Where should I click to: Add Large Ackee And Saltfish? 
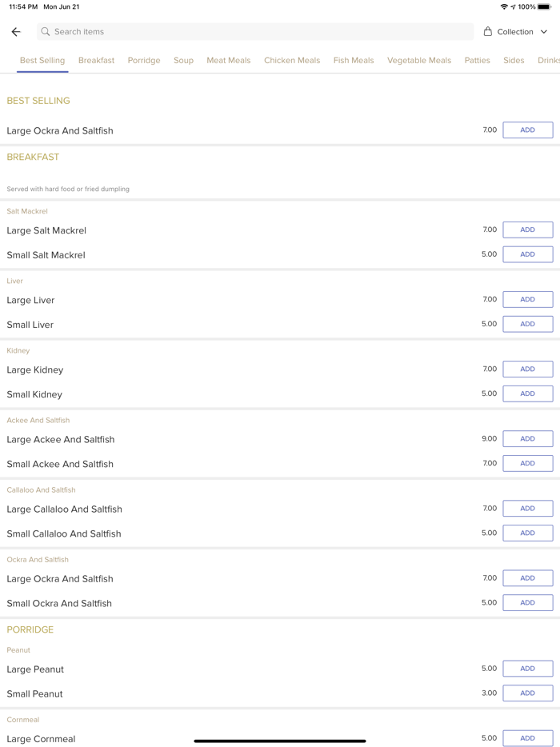(x=527, y=439)
